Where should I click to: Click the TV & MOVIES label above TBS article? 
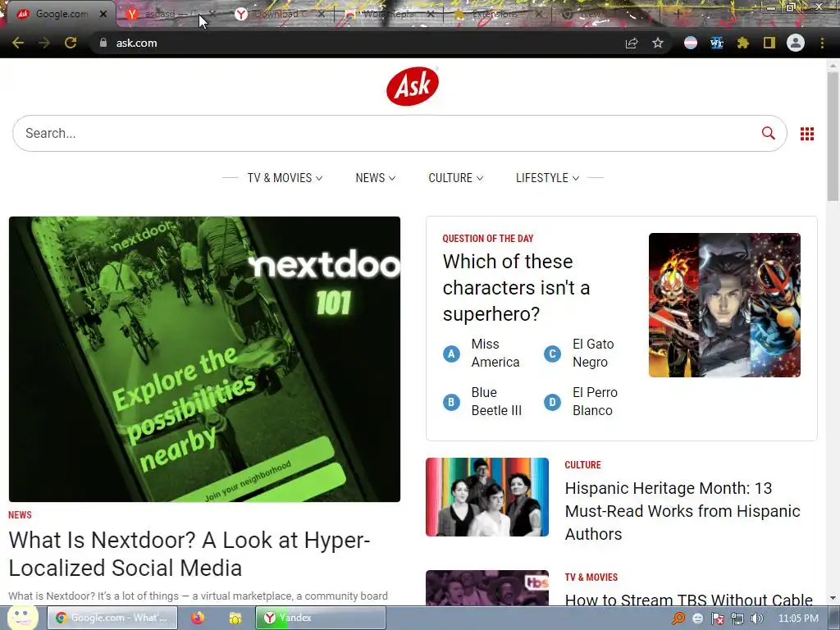pos(591,577)
